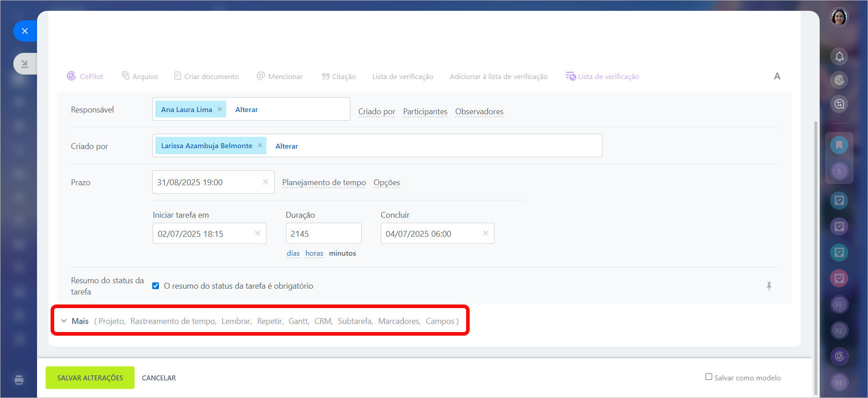
Task: Click the pink task checkmark icon in sidebar
Action: point(839,278)
